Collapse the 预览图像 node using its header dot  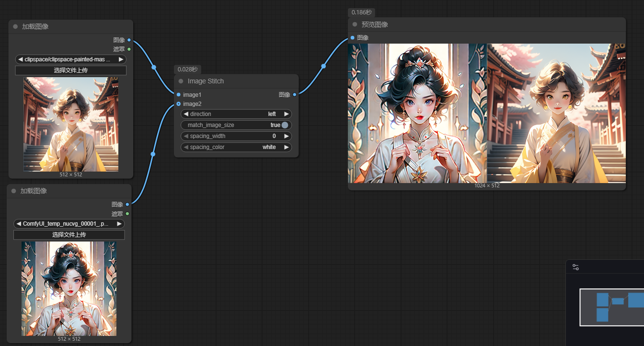pos(355,24)
